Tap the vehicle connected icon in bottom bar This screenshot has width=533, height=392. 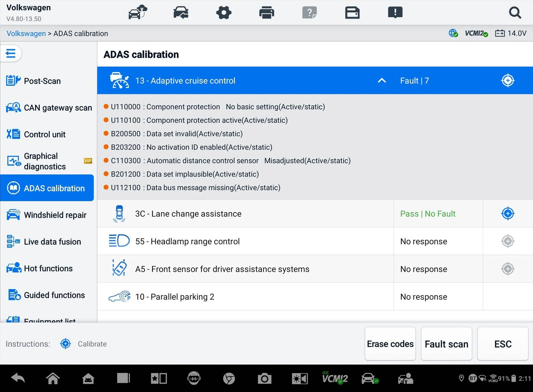point(370,378)
